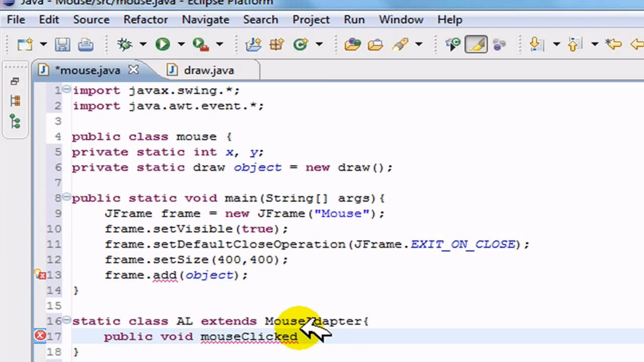The height and width of the screenshot is (362, 644).
Task: Open the External Tools dropdown arrow
Action: 219,44
